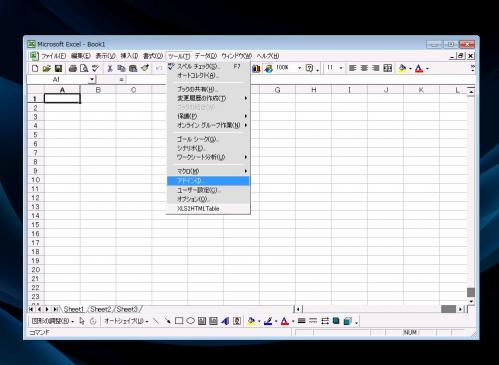Screen dimensions: 499x365
Task: Open the Name Box dropdown arrow
Action: pos(92,80)
